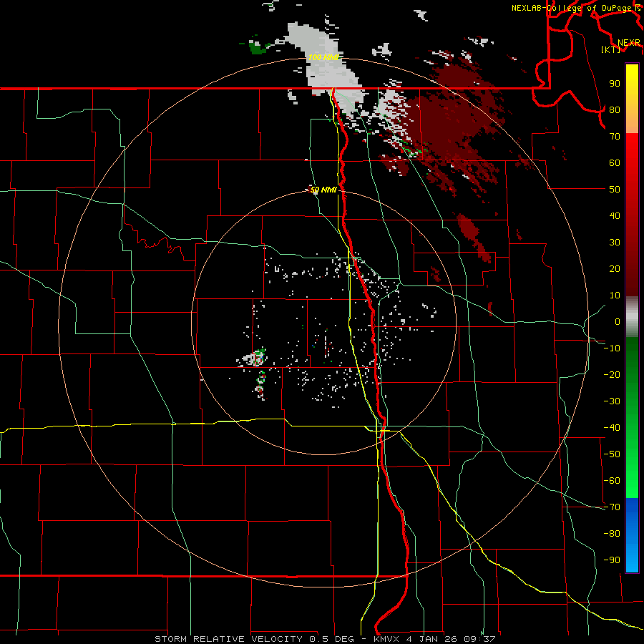Click "STORM RELATIVE VELOCITY" in the bottom caption
Image resolution: width=644 pixels, height=644 pixels.
coord(228,639)
